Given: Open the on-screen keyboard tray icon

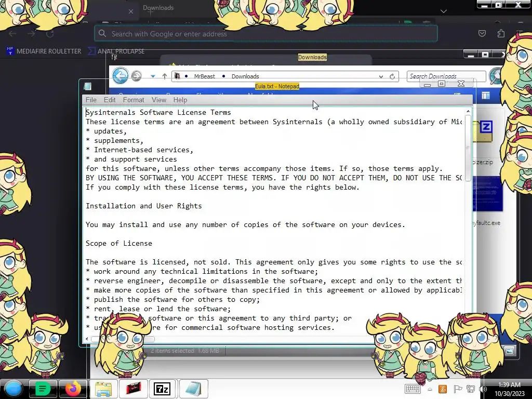Looking at the screenshot, I should [x=413, y=389].
